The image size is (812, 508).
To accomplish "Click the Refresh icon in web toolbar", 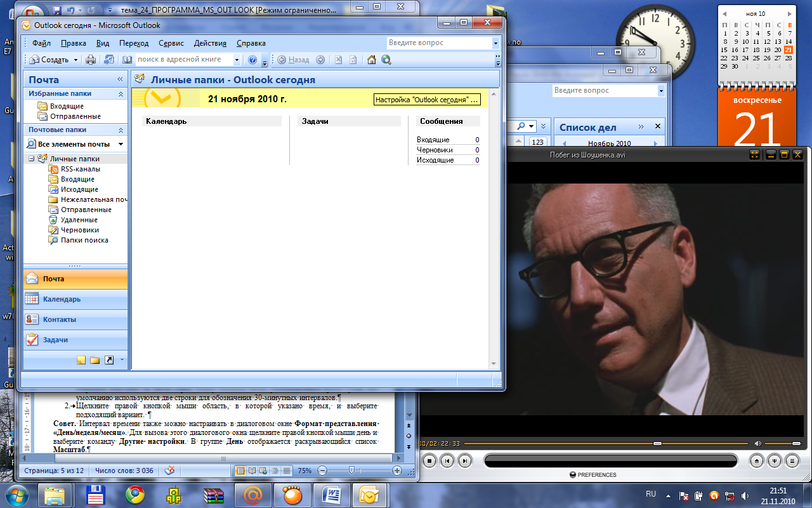I will coord(353,60).
